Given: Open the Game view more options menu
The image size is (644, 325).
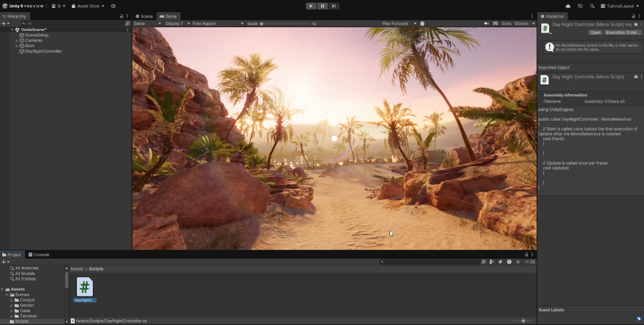Looking at the screenshot, I should click(532, 16).
